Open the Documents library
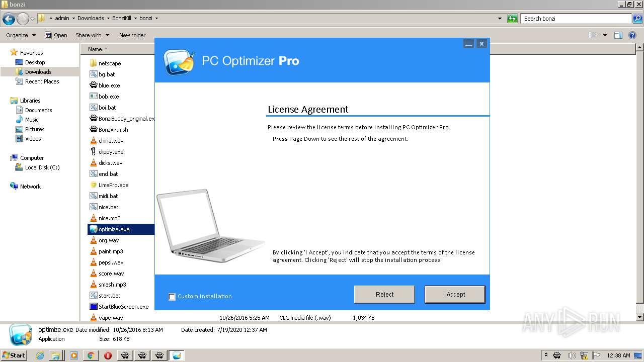644x362 pixels. 38,110
